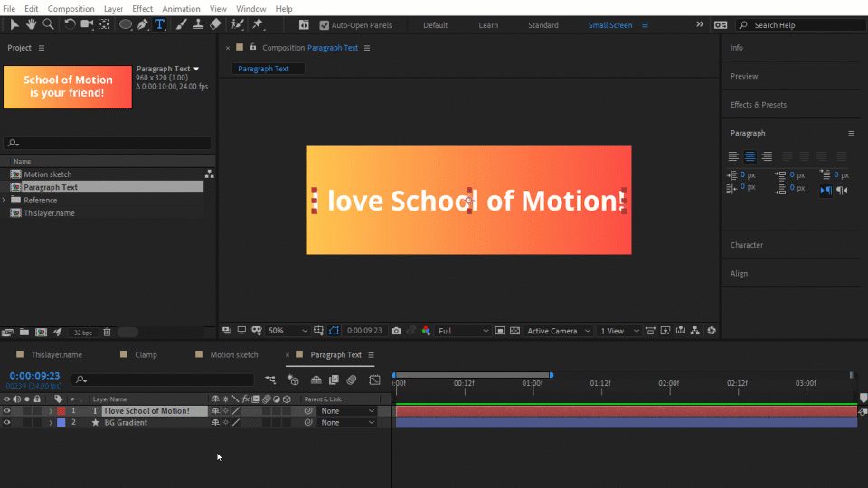Select the Rotation tool
The image size is (868, 488).
coord(70,24)
